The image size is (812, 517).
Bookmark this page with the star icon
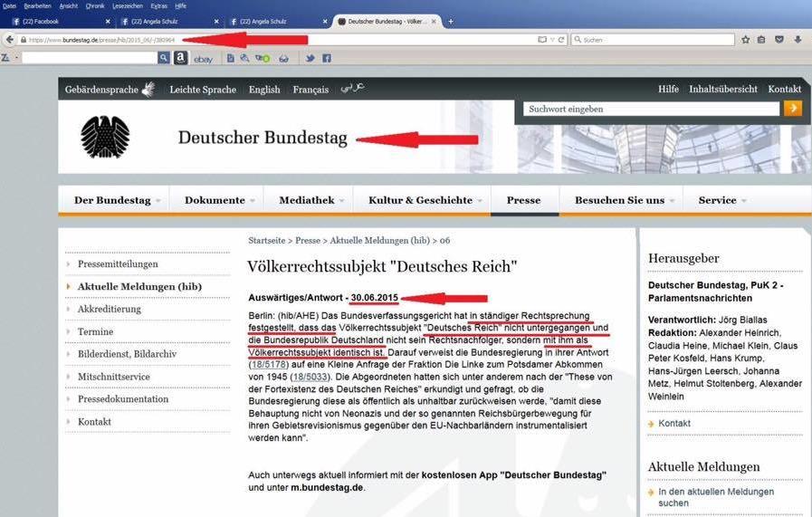pos(745,39)
